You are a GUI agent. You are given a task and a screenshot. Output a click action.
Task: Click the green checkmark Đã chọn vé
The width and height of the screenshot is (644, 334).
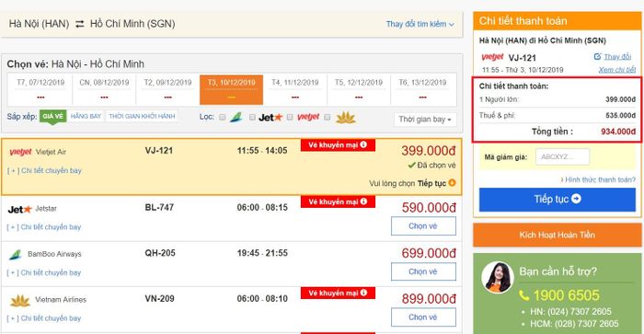click(x=411, y=165)
